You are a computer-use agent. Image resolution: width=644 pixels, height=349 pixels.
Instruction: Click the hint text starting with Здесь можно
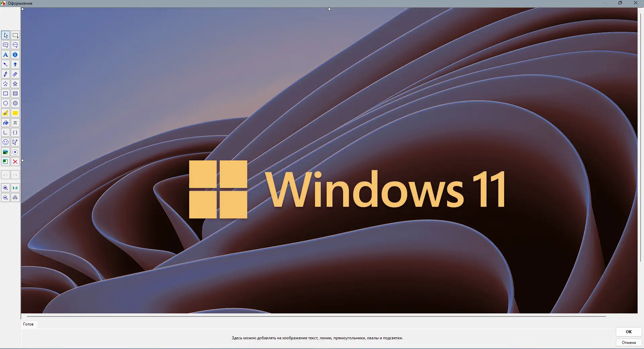tap(317, 338)
